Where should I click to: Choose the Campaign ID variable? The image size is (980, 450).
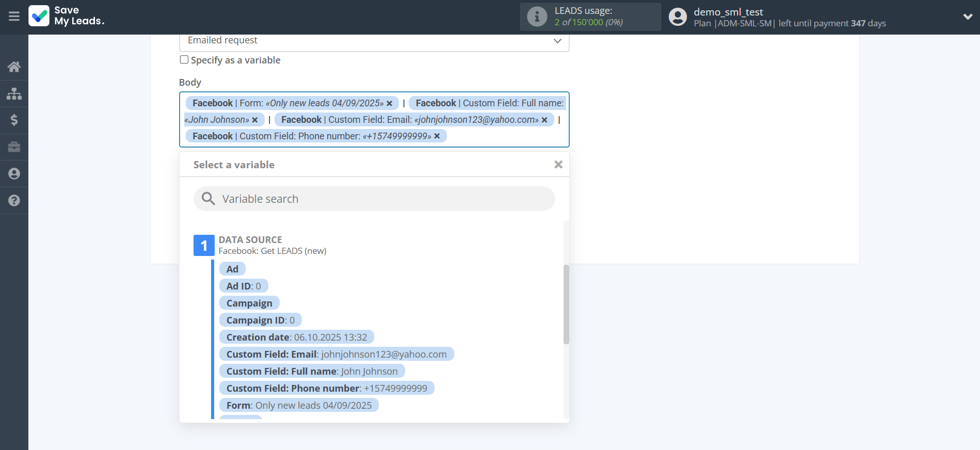click(260, 320)
